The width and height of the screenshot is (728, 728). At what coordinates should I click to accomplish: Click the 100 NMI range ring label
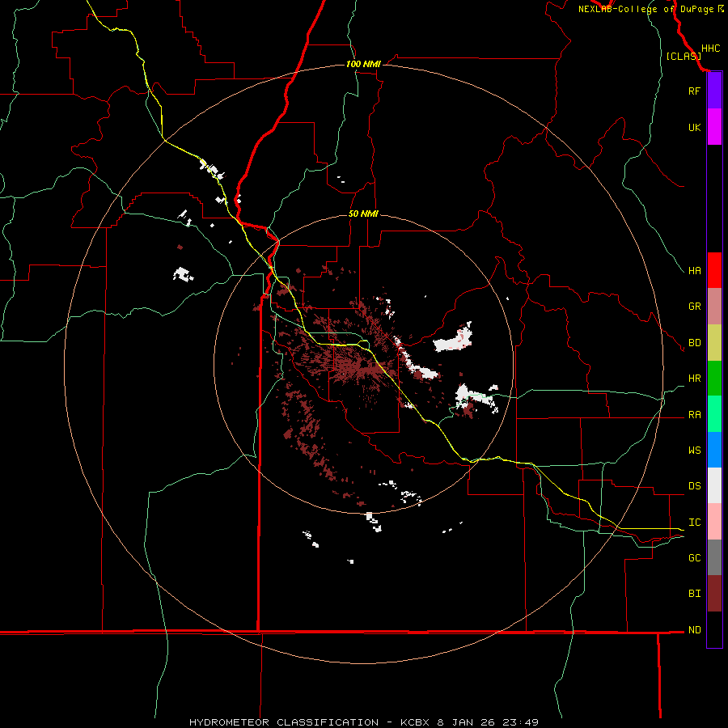(x=363, y=64)
